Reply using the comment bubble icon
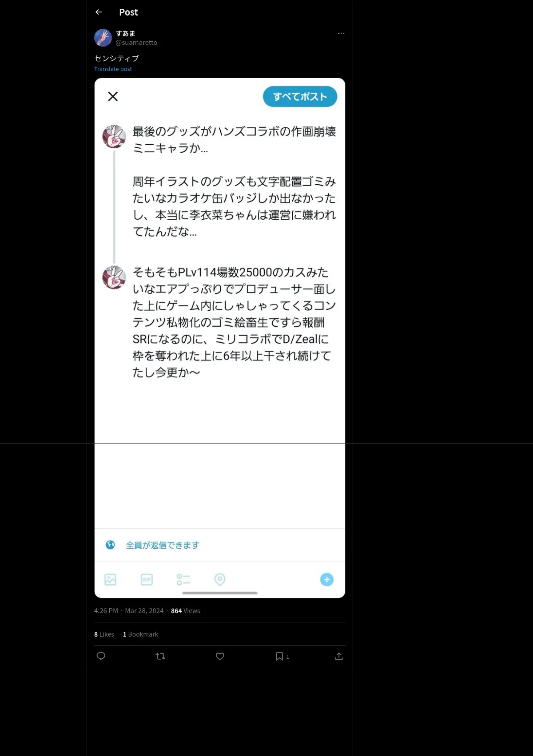Image resolution: width=533 pixels, height=756 pixels. pyautogui.click(x=101, y=656)
